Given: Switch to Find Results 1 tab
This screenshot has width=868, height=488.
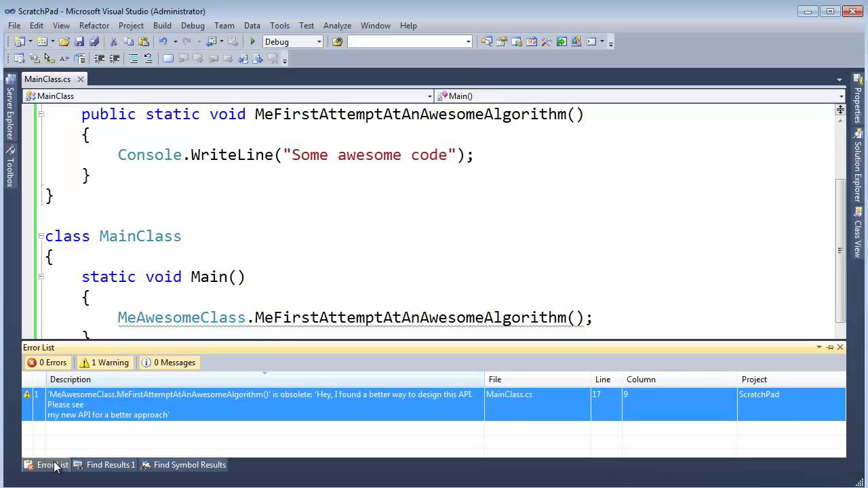Looking at the screenshot, I should [104, 465].
